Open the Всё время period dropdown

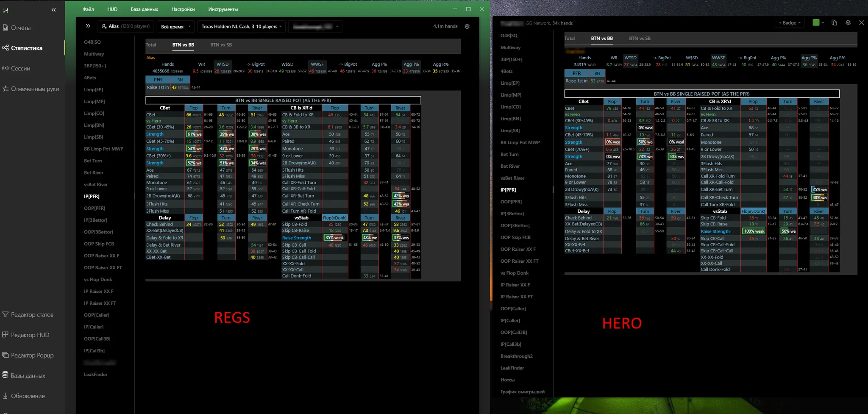(175, 26)
